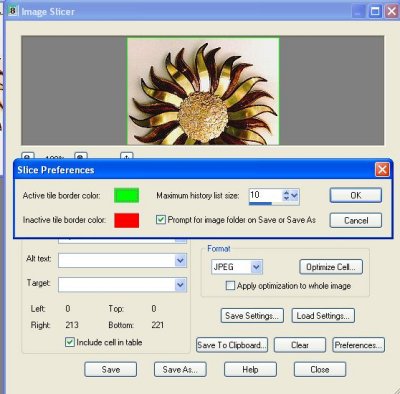400x394 pixels.
Task: Maximize the Image Slicer window
Action: 375,12
